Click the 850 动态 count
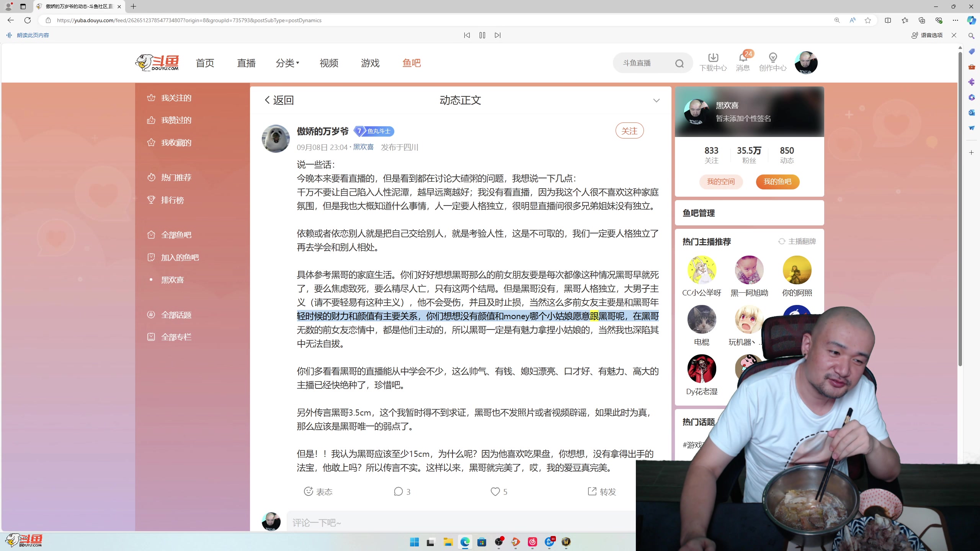 point(787,155)
